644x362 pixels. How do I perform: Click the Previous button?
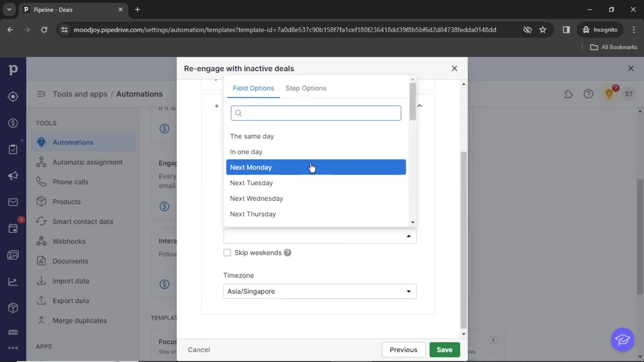(404, 350)
